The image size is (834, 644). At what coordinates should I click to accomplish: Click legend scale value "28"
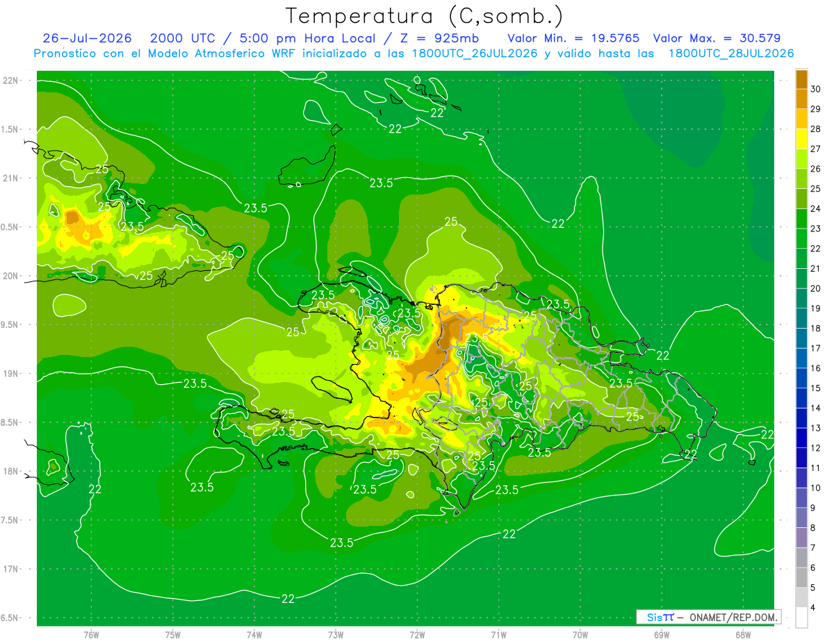(x=816, y=129)
